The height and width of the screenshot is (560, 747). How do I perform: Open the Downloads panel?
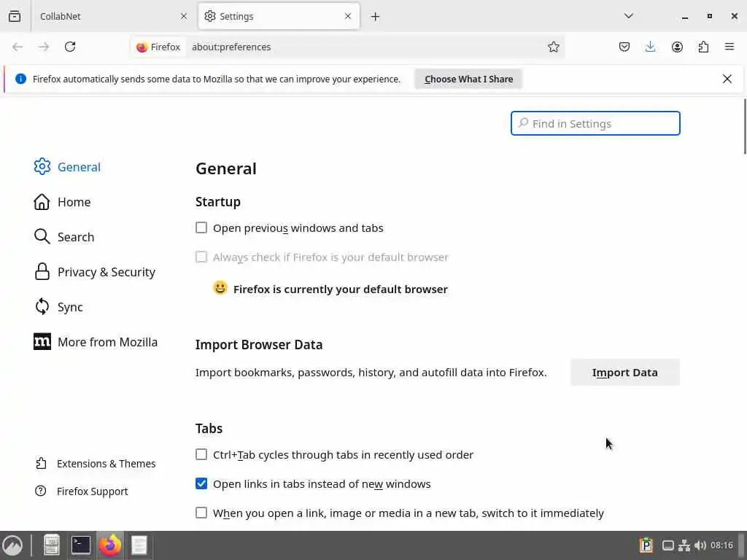click(x=650, y=47)
